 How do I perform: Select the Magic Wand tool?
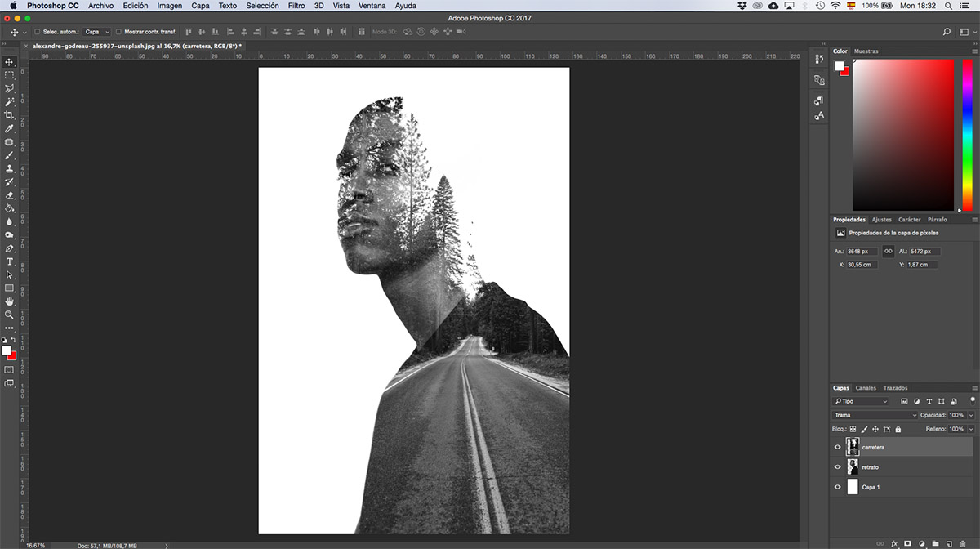pos(10,101)
